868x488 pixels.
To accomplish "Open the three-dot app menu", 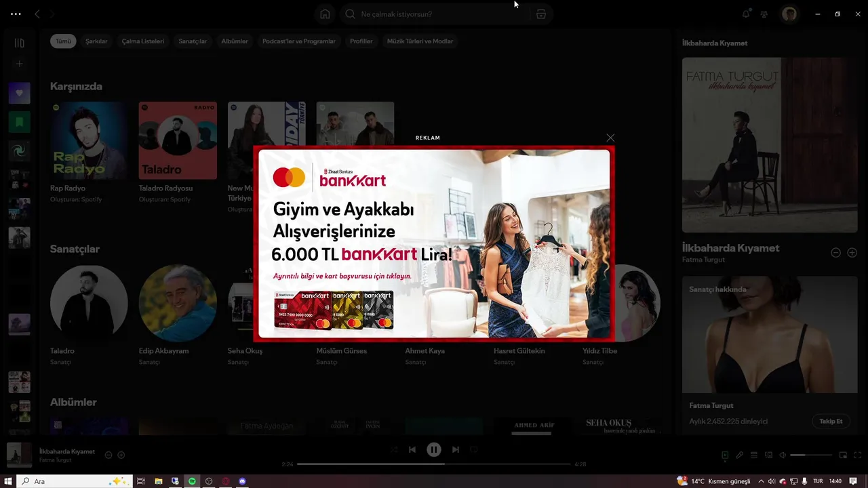I will tap(16, 14).
